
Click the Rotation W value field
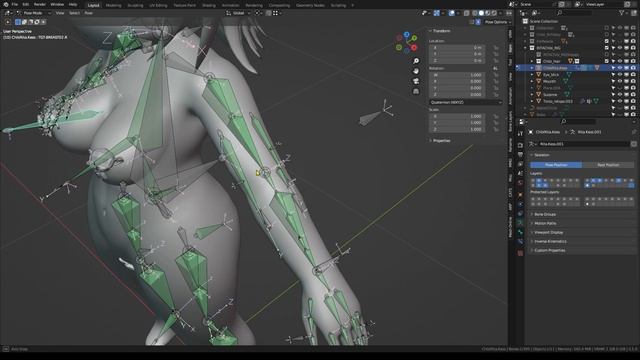pyautogui.click(x=457, y=75)
